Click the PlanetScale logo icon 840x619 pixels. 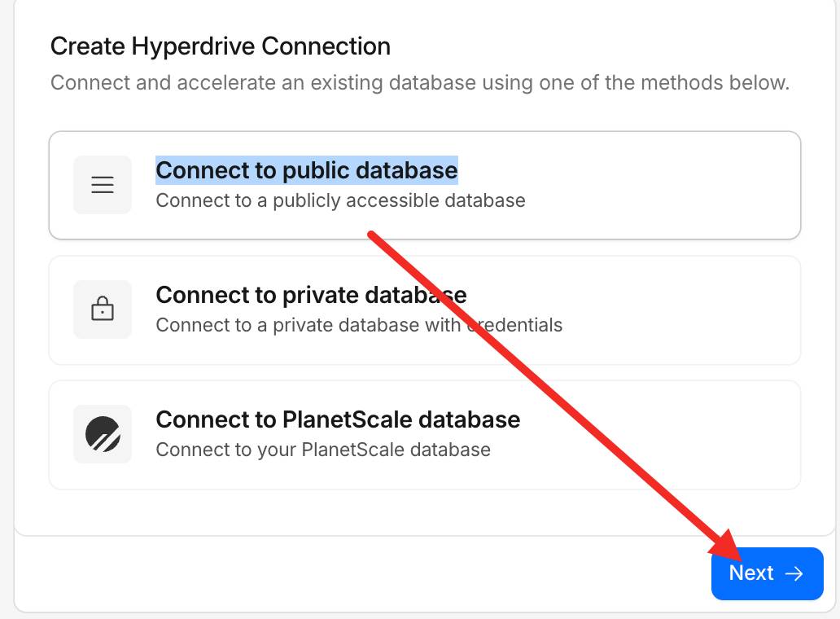103,434
